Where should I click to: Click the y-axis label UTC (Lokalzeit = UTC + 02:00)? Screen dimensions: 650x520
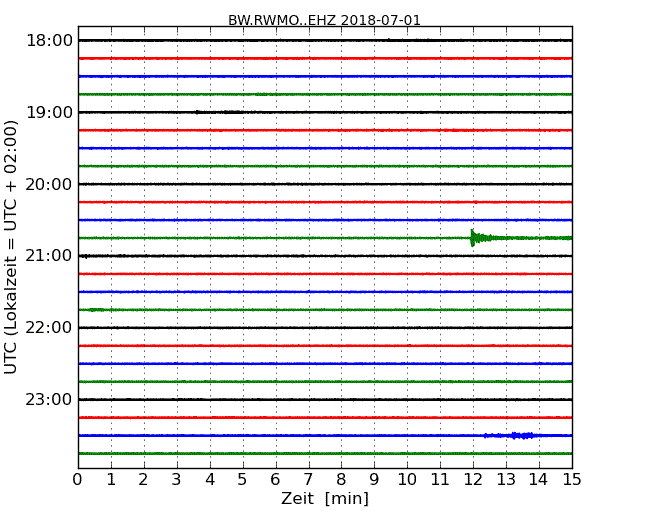tap(11, 247)
